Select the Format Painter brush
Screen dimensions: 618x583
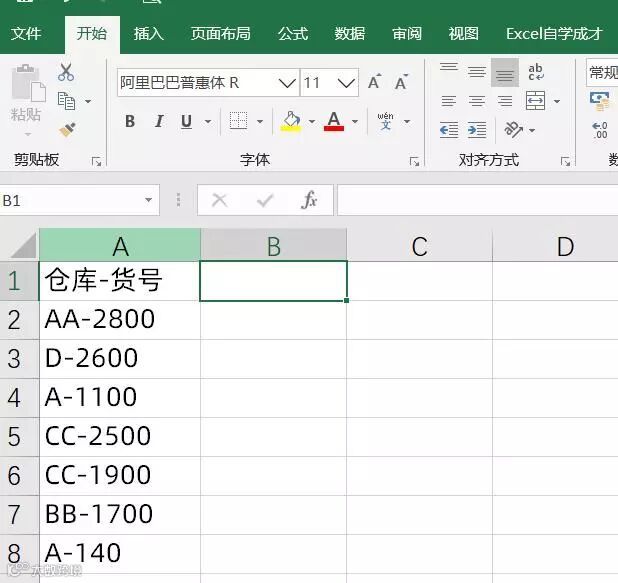[x=67, y=129]
